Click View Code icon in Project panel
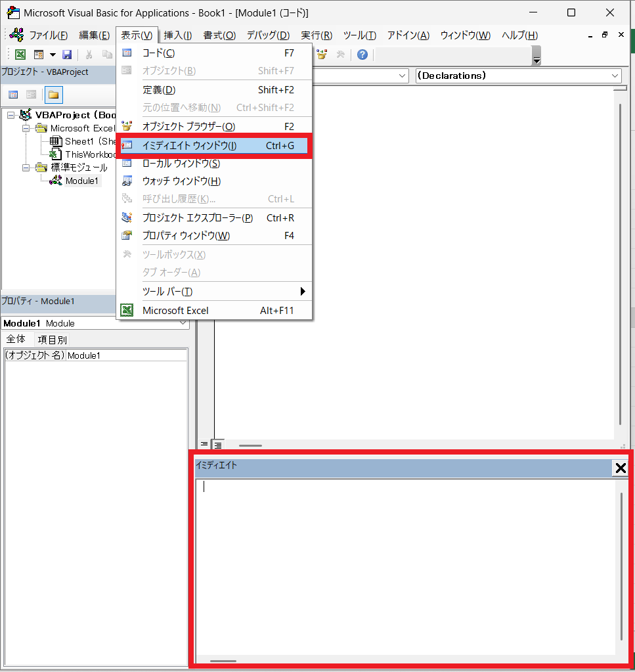This screenshot has width=635, height=672. pos(13,95)
